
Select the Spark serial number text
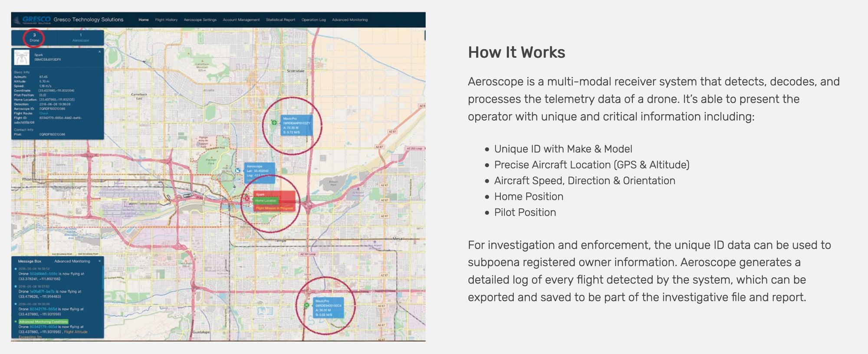pyautogui.click(x=48, y=60)
